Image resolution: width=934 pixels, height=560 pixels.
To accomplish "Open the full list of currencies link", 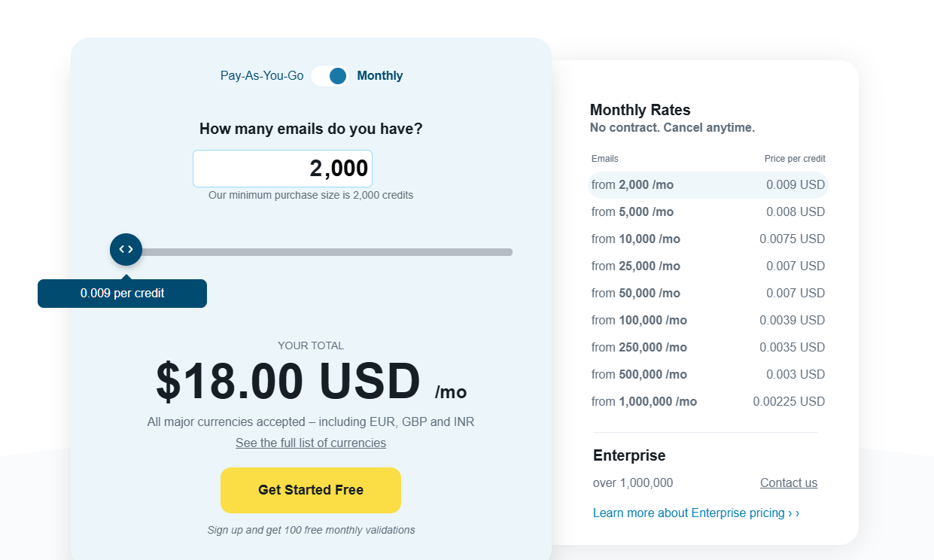I will 311,443.
